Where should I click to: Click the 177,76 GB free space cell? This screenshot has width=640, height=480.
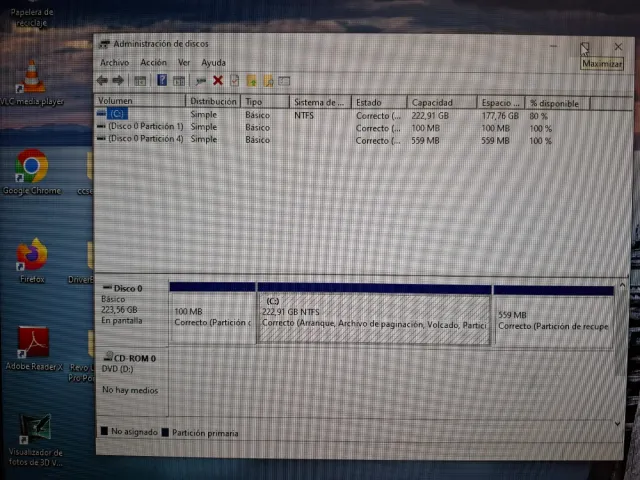[500, 116]
